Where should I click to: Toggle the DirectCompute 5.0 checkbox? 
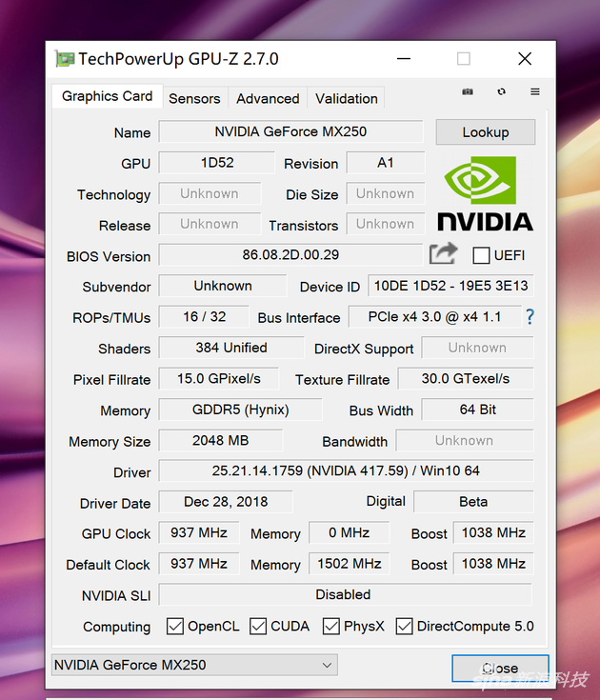[404, 626]
